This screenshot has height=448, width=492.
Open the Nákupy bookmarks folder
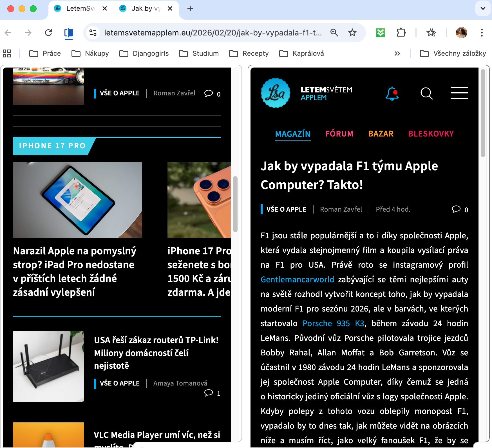tap(90, 53)
